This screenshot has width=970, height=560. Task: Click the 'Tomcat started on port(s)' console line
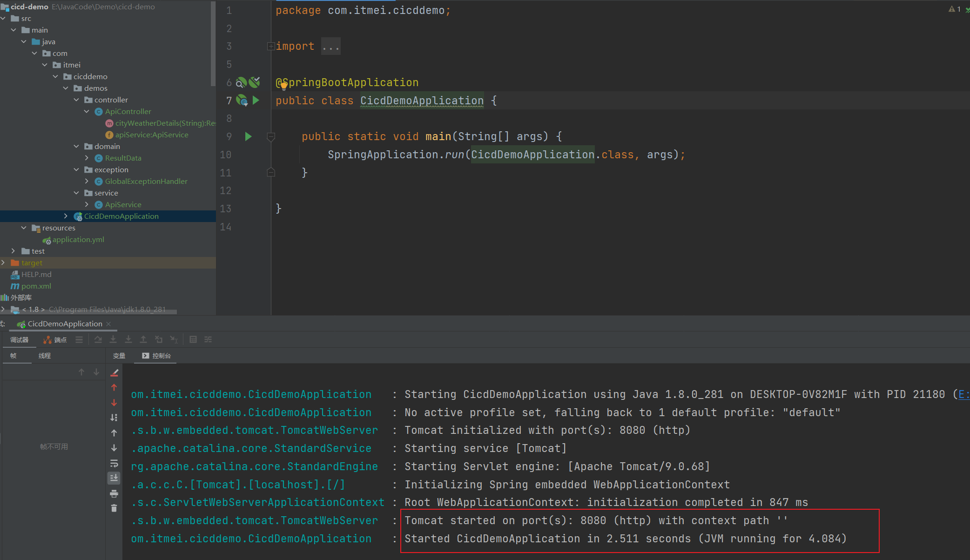point(596,520)
